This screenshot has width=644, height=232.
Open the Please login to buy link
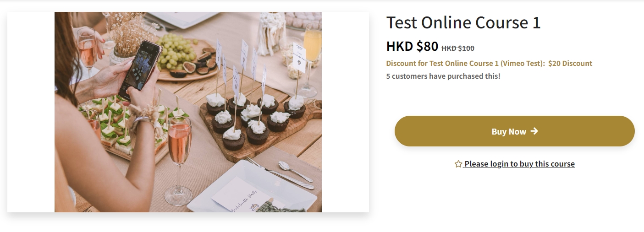pos(519,164)
